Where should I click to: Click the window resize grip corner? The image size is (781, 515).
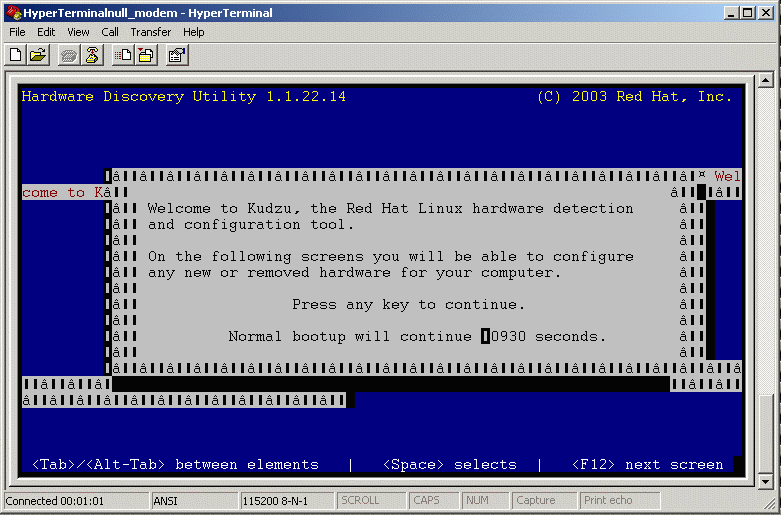pyautogui.click(x=770, y=505)
